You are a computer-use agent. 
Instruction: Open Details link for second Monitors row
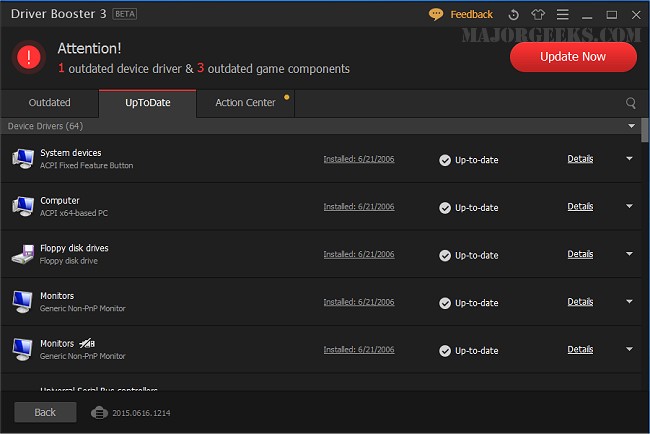click(x=580, y=349)
